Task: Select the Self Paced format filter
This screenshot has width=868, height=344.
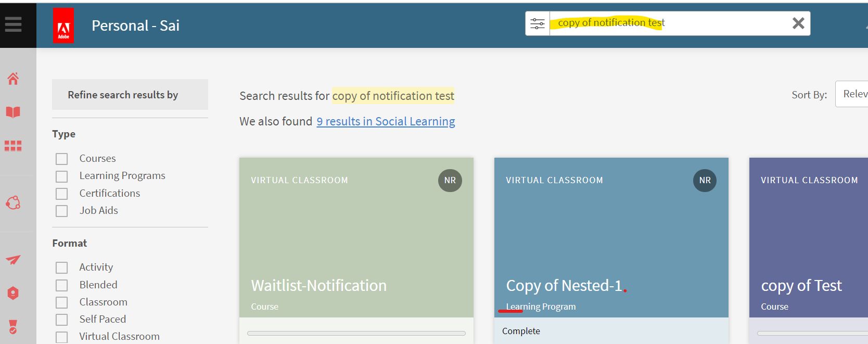Action: [62, 320]
